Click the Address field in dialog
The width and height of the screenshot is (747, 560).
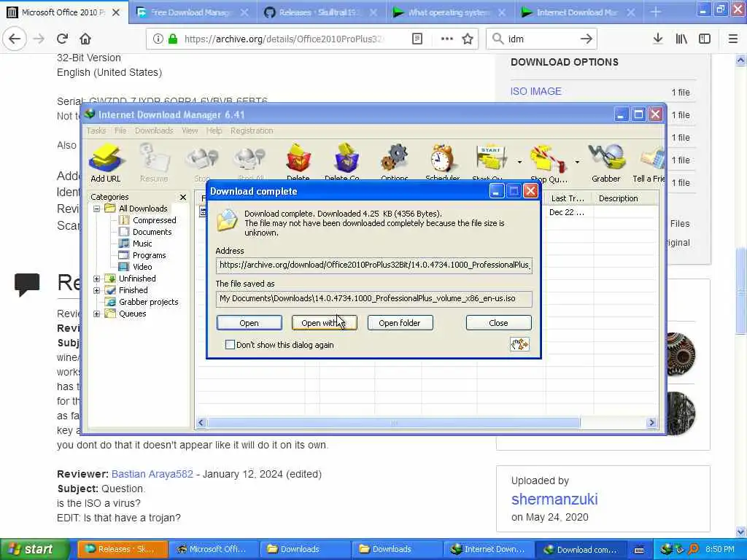(x=374, y=265)
